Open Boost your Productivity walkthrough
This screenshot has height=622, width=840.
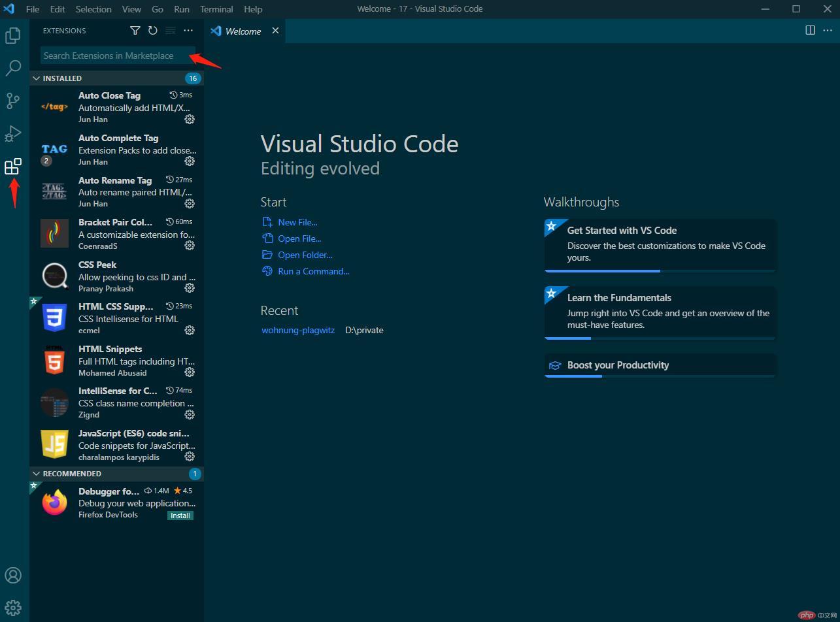[x=660, y=365]
